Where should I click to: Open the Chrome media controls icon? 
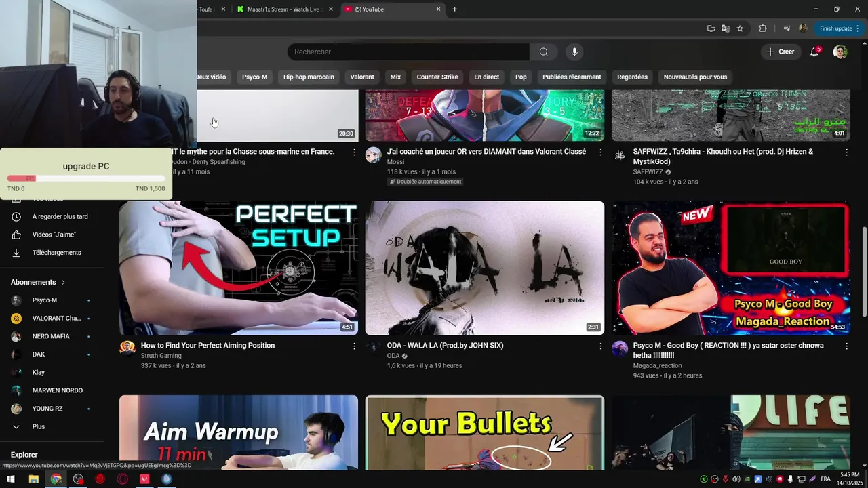[x=787, y=28]
